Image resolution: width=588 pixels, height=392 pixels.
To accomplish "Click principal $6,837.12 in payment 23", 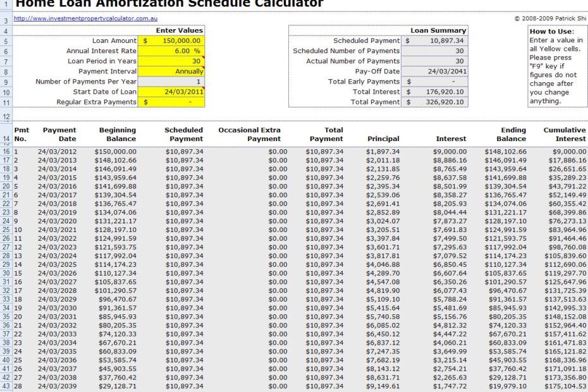I will (x=383, y=343).
